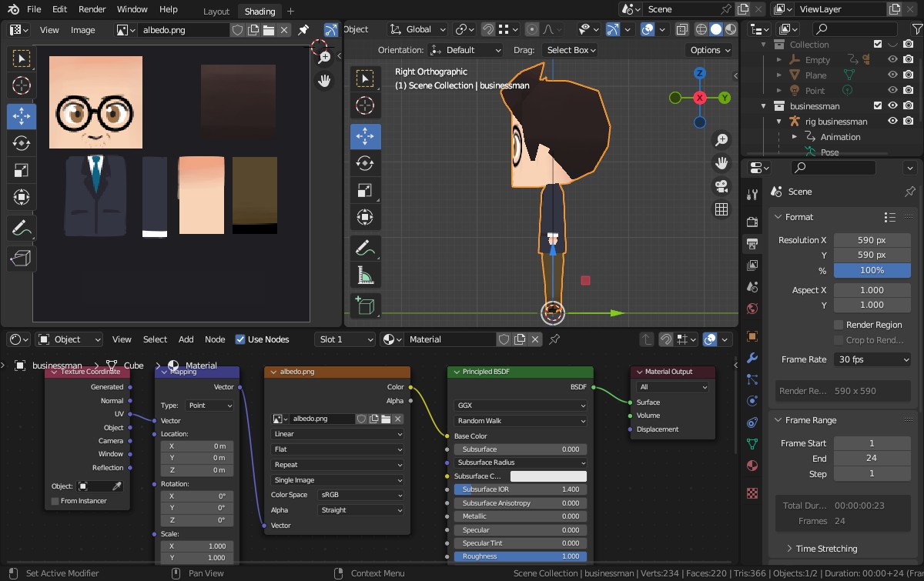This screenshot has width=924, height=581.
Task: Open the Node menu in shader editor
Action: click(215, 339)
